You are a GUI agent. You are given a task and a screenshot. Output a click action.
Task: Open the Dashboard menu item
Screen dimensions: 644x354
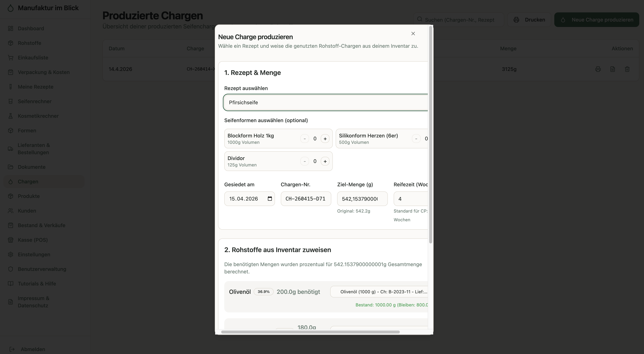click(x=44, y=28)
